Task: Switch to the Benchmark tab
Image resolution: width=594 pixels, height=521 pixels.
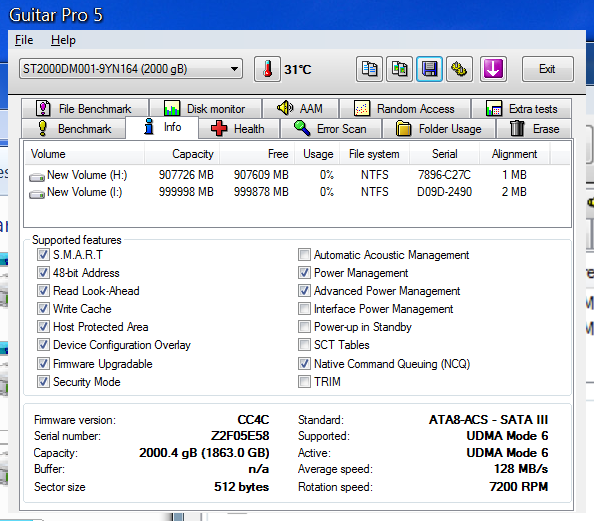Action: pyautogui.click(x=73, y=129)
